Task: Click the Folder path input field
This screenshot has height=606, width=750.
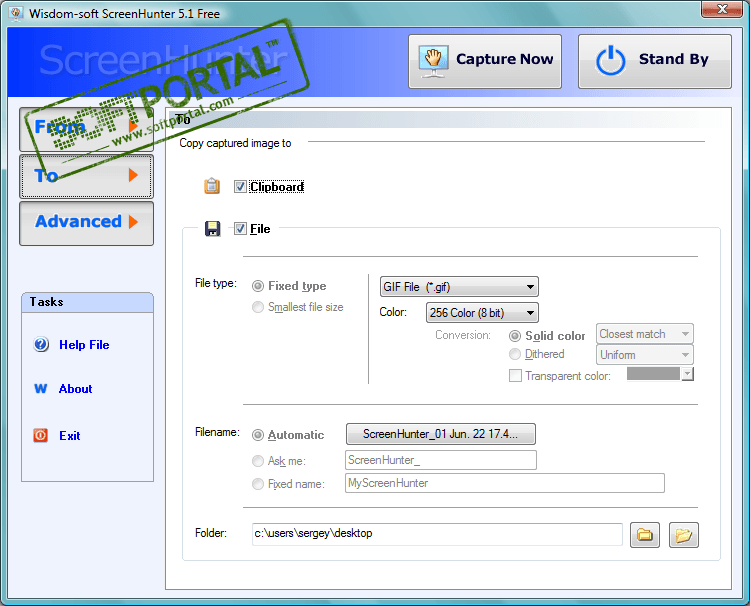Action: point(437,534)
